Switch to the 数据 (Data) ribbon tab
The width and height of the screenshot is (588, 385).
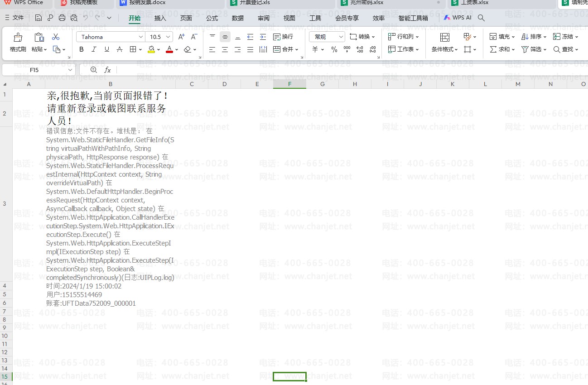tap(238, 18)
